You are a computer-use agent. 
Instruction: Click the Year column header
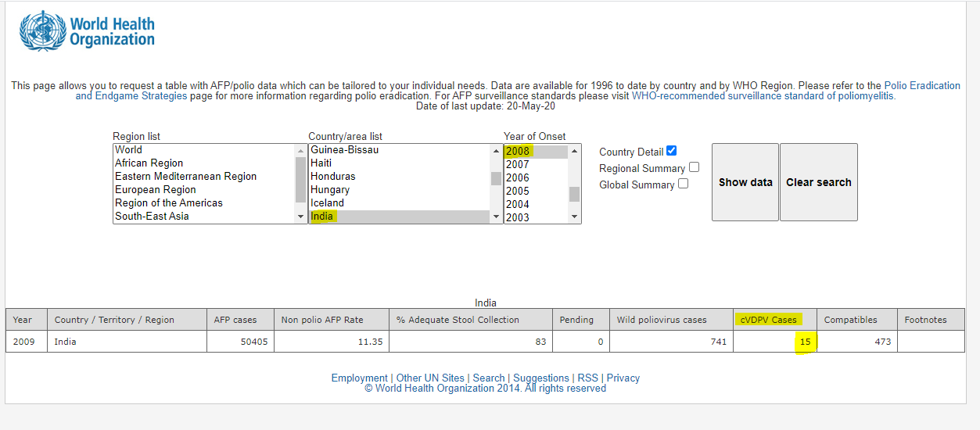click(x=27, y=320)
